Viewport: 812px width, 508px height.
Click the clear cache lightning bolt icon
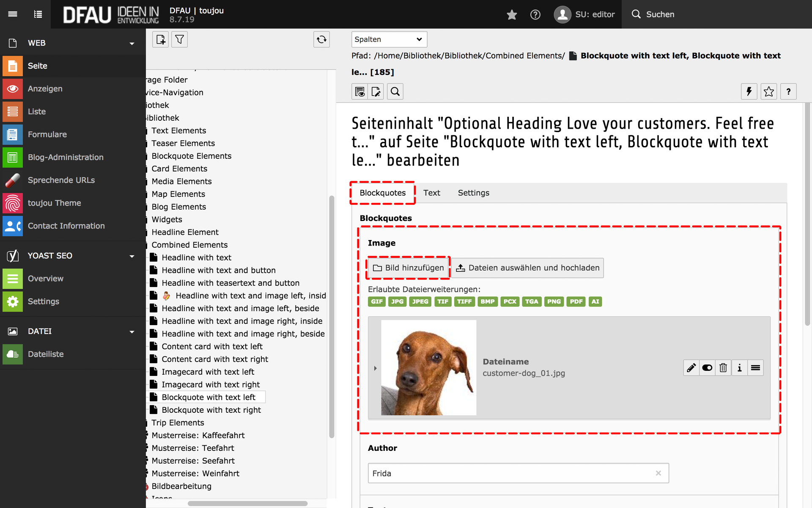(x=749, y=91)
